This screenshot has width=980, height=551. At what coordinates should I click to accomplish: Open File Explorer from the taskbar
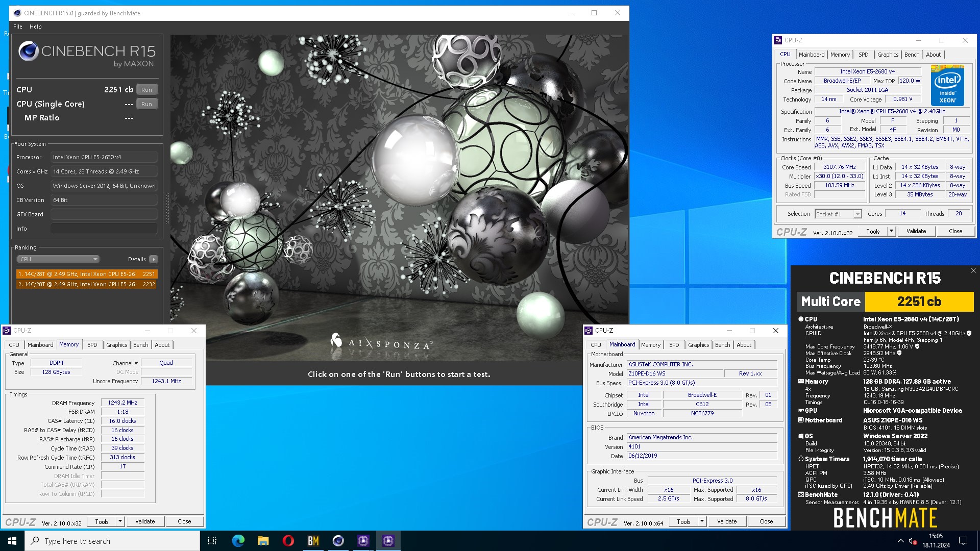click(x=263, y=541)
